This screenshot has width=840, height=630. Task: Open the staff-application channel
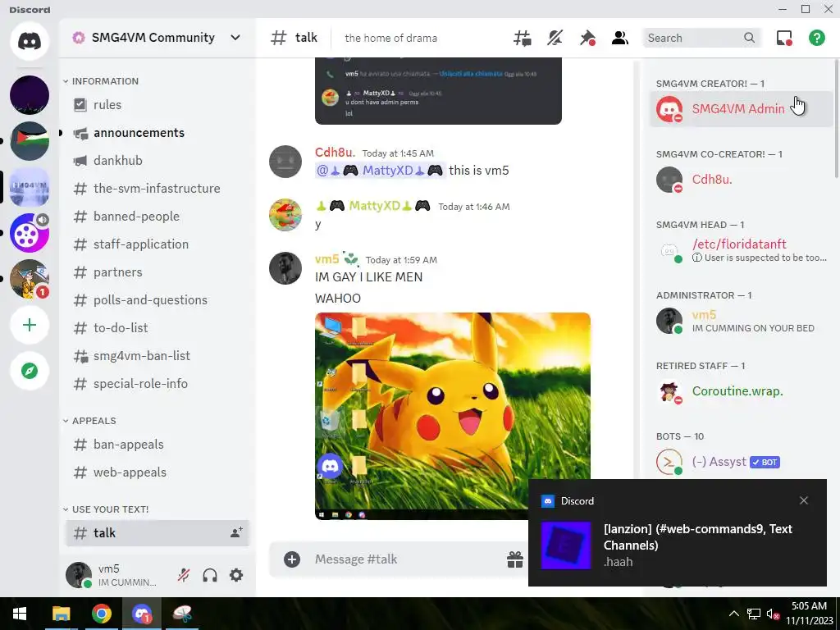pos(157,244)
